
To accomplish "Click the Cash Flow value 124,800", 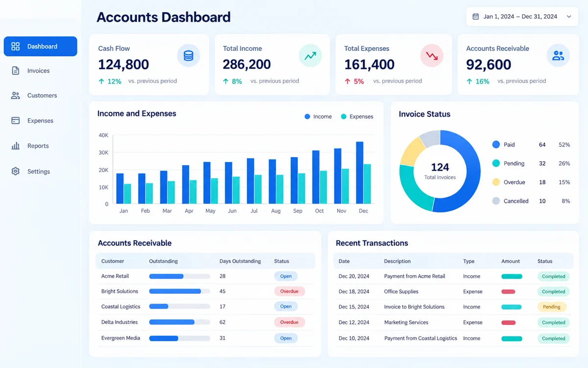I will (123, 64).
